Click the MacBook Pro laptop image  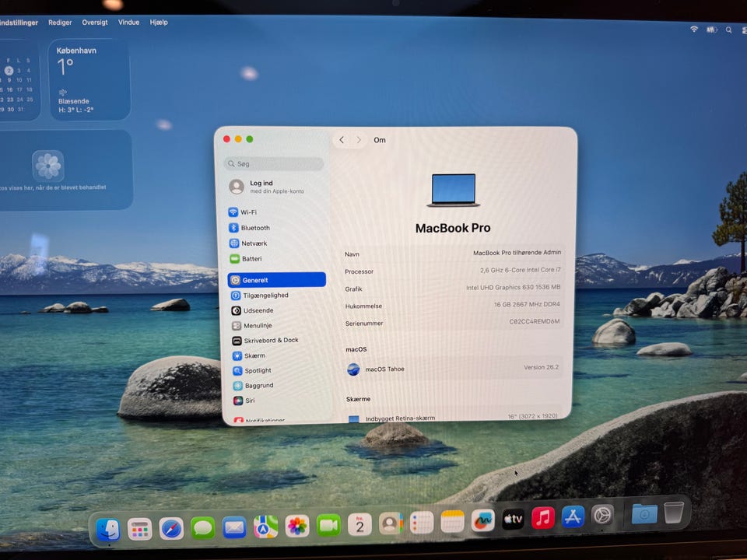pos(453,191)
